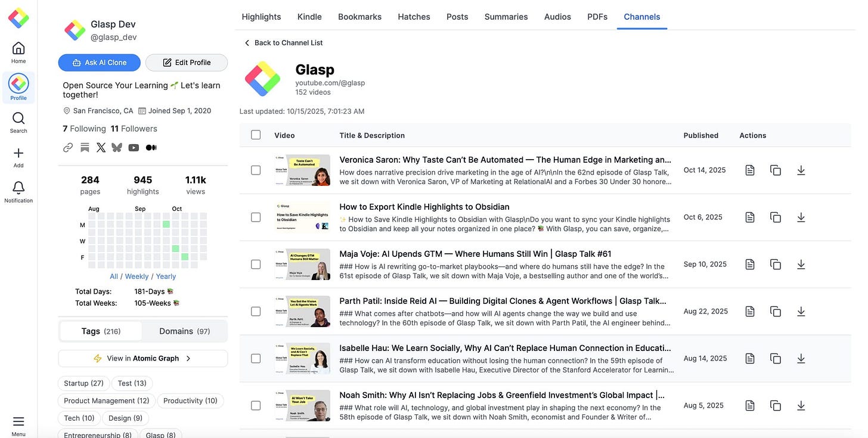Viewport: 868px width, 438px height.
Task: Open the Medium social icon
Action: (151, 147)
